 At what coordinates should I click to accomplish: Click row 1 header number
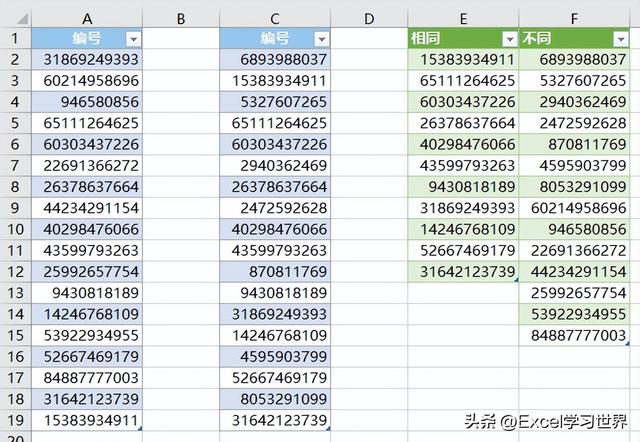[15, 38]
